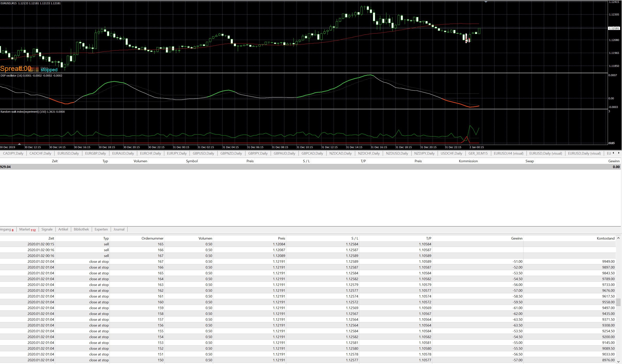The width and height of the screenshot is (622, 364).
Task: Select the EURJPY,Daily chart tab
Action: pos(177,153)
